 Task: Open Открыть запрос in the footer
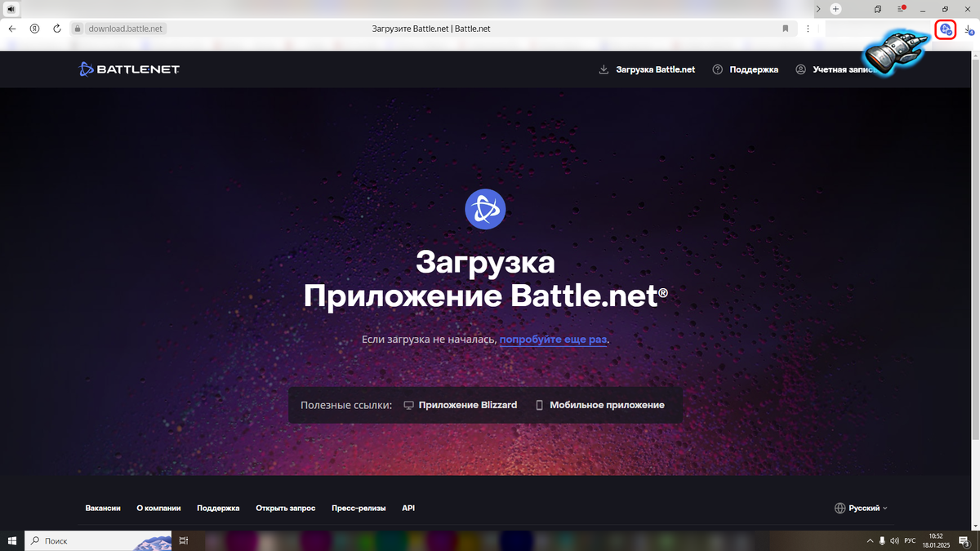285,508
